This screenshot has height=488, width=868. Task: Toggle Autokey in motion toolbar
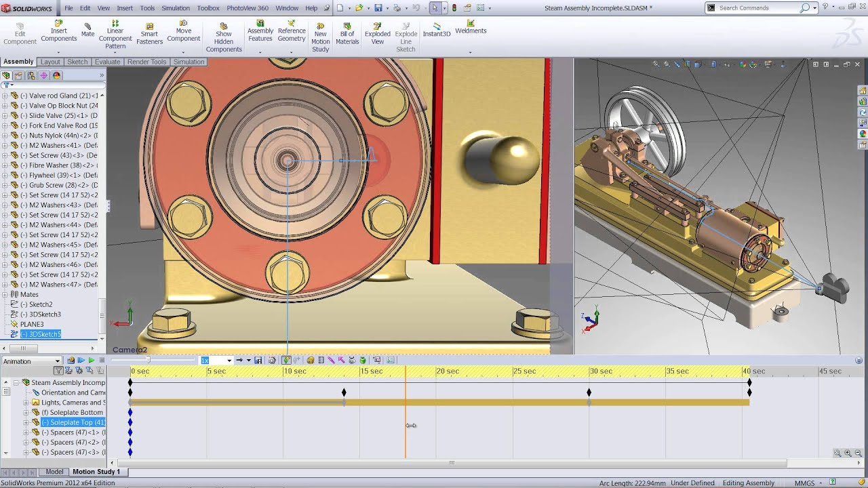[286, 361]
